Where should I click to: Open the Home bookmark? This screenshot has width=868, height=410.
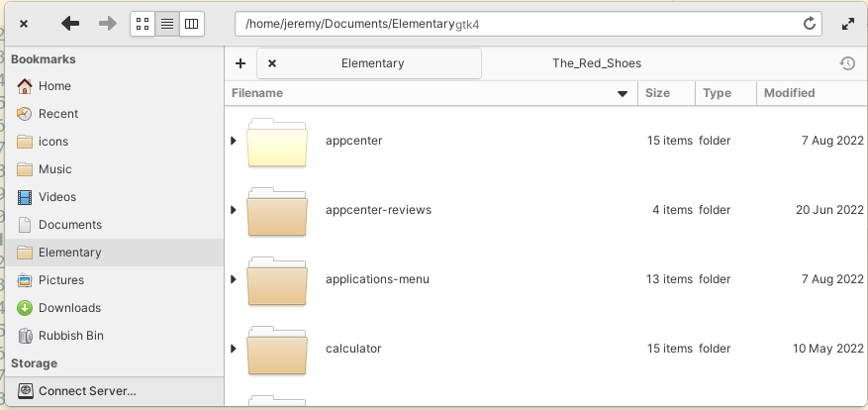[x=114, y=86]
